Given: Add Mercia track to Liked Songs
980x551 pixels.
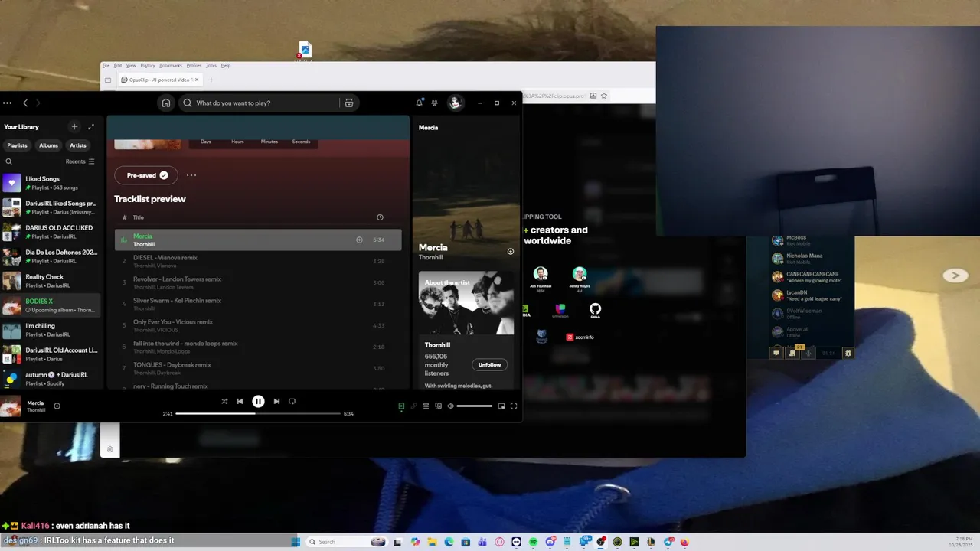Looking at the screenshot, I should (x=359, y=240).
